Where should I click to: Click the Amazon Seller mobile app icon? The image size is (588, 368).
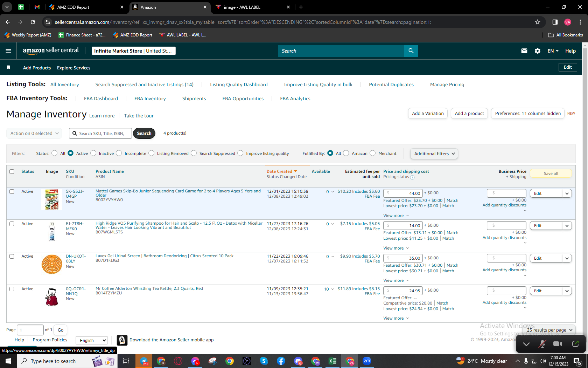pyautogui.click(x=122, y=340)
